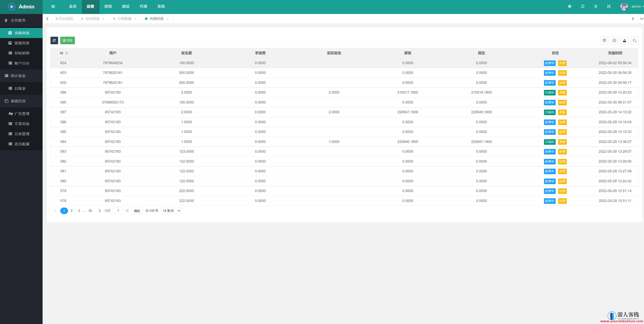Screen dimensions: 644x324
Task: Click 处理 button for record 624
Action: pos(562,63)
